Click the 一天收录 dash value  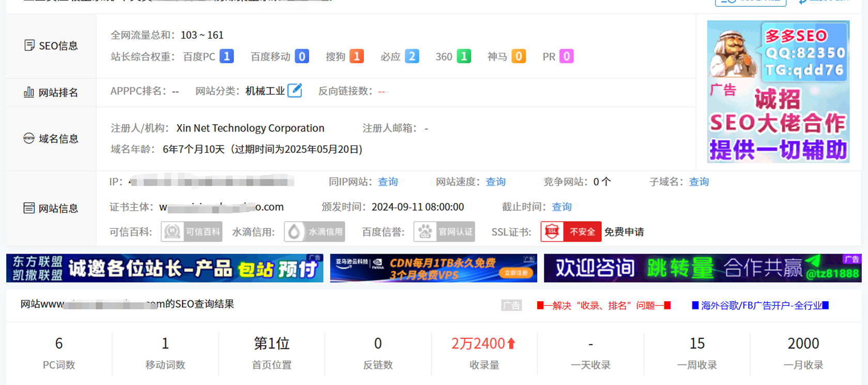(590, 343)
